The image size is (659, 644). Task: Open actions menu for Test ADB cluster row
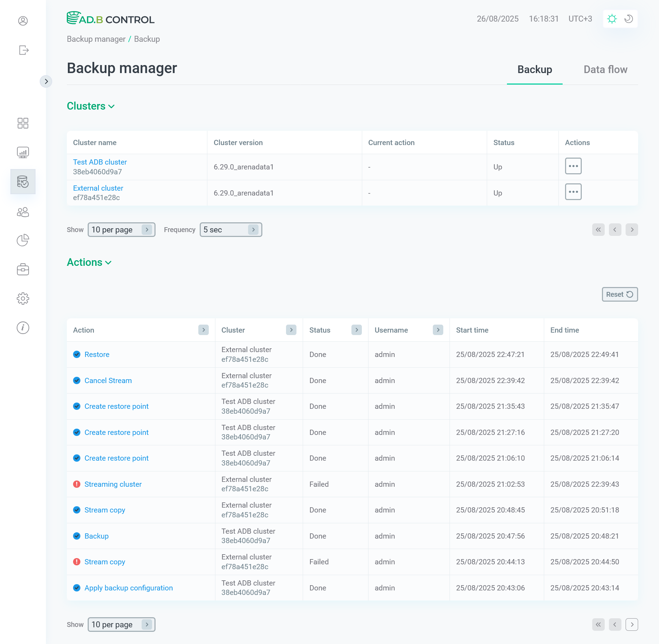pos(573,166)
